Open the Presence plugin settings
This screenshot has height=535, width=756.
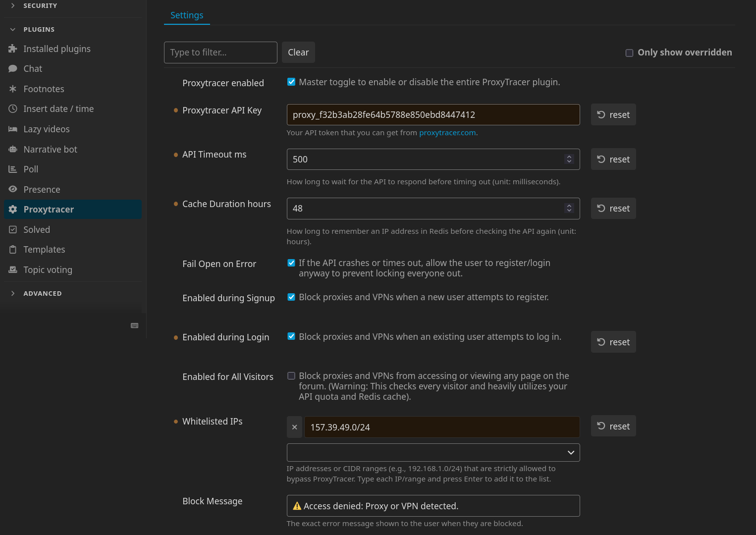click(42, 189)
